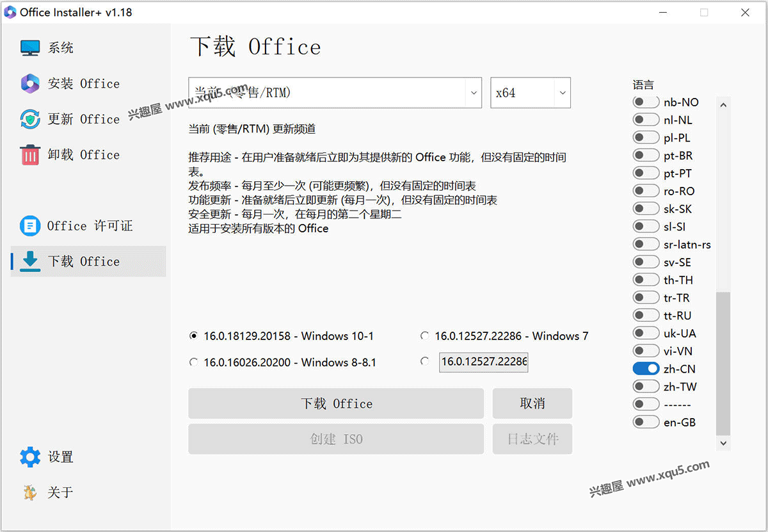Click the 更新 Office refresh shield icon

(30, 119)
